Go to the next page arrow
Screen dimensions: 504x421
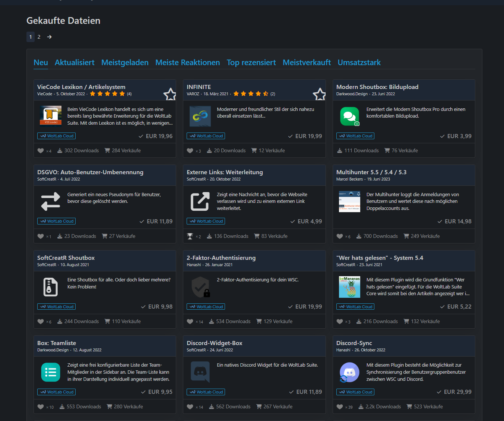tap(50, 37)
